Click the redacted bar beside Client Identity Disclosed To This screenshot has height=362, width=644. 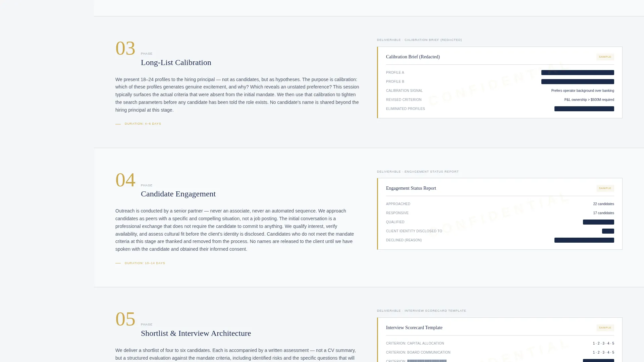[608, 231]
